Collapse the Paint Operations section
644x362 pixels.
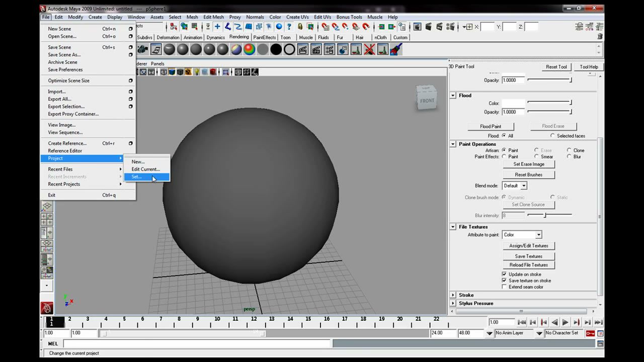click(x=453, y=144)
